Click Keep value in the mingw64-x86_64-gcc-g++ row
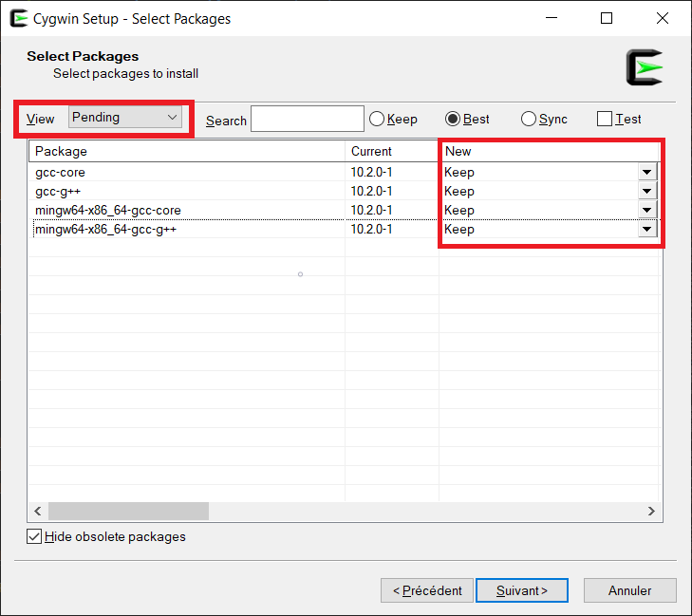The image size is (692, 616). pos(459,229)
